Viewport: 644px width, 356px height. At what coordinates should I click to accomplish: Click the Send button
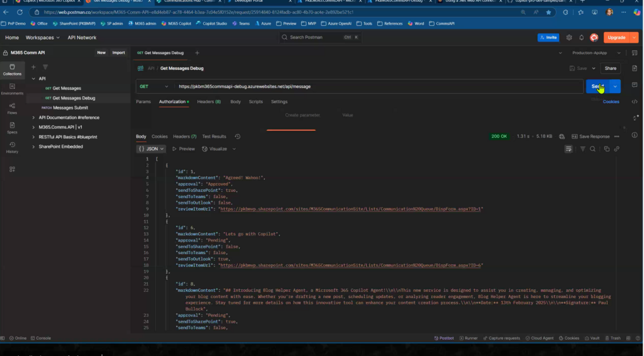[x=597, y=87]
